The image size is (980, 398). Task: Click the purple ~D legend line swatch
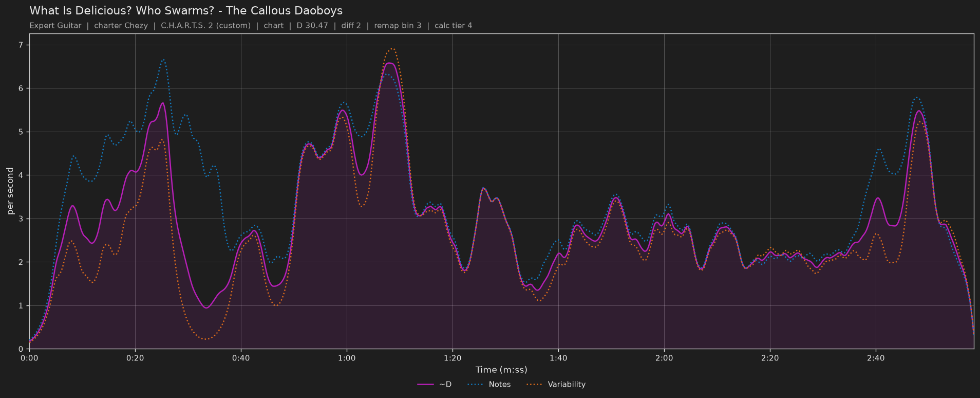click(x=425, y=385)
